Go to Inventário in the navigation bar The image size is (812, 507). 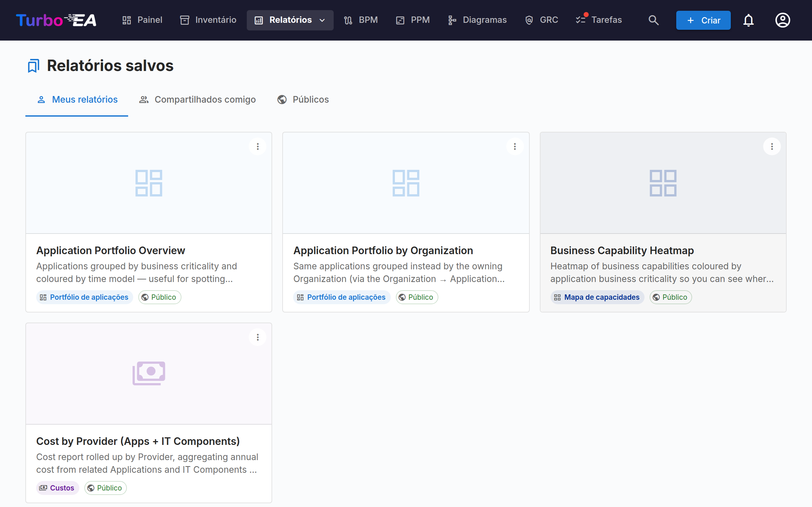pos(208,20)
